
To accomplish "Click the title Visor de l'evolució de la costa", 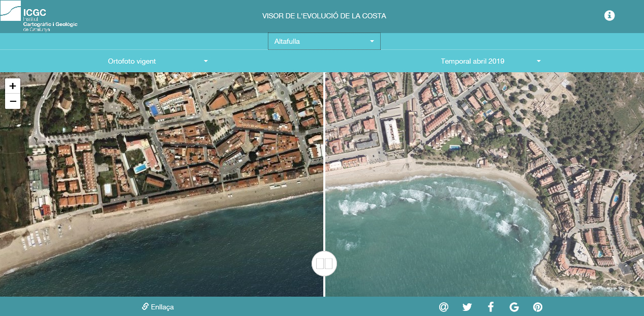I will pos(324,16).
